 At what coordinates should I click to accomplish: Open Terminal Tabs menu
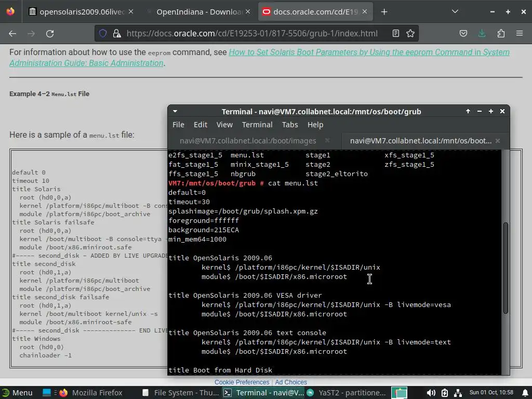pyautogui.click(x=290, y=125)
